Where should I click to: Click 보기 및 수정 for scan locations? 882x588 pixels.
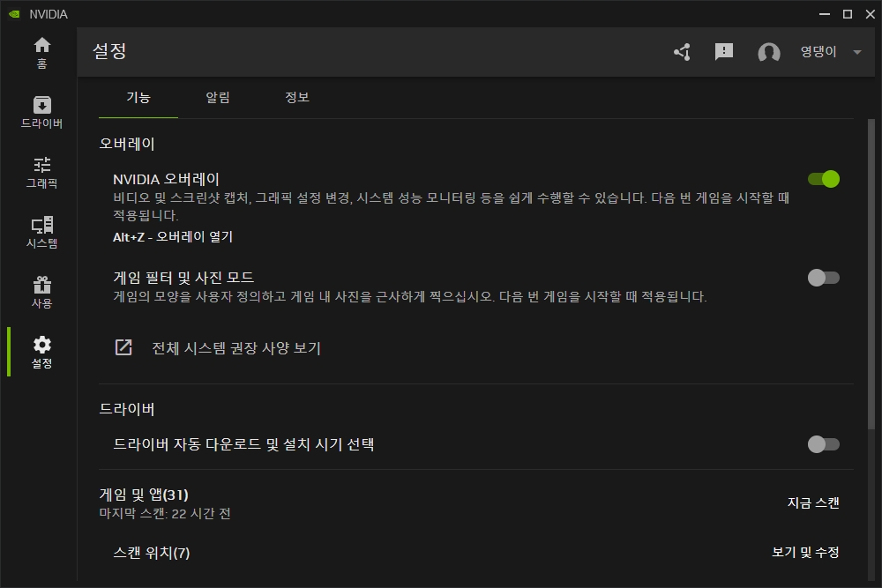[x=805, y=553]
